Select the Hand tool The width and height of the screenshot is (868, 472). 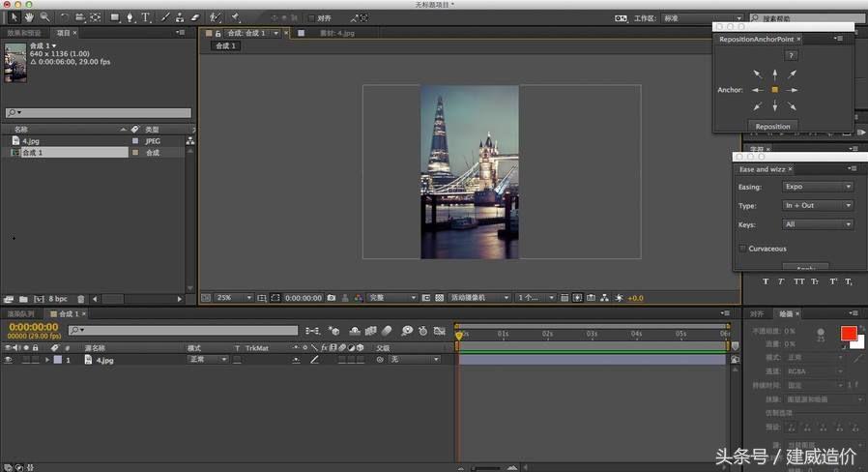(x=31, y=17)
